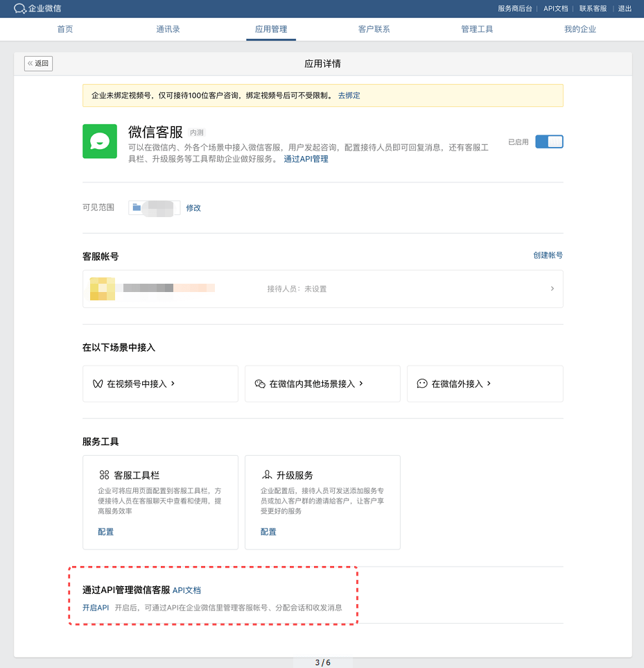Click the 3 / 6 page indicator
The width and height of the screenshot is (644, 668).
[322, 662]
